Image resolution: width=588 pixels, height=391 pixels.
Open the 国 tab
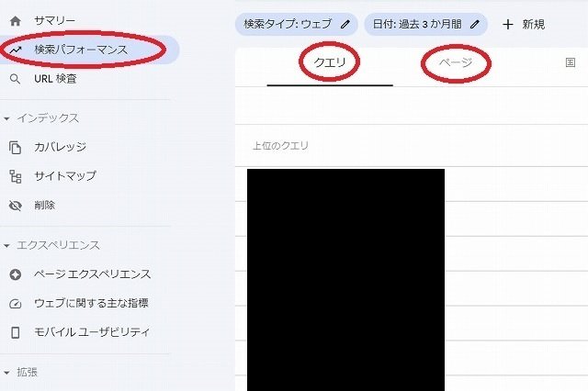pos(571,62)
